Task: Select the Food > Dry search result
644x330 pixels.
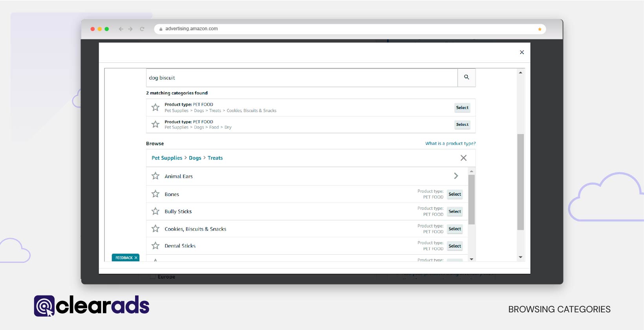Action: pyautogui.click(x=462, y=125)
